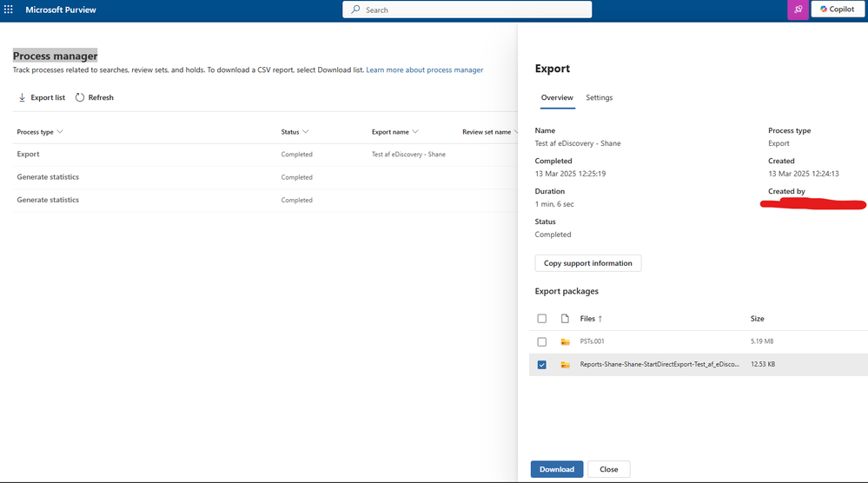Click the created time 13 Mar 2025 12:24:13
Image resolution: width=868 pixels, height=483 pixels.
pos(803,174)
